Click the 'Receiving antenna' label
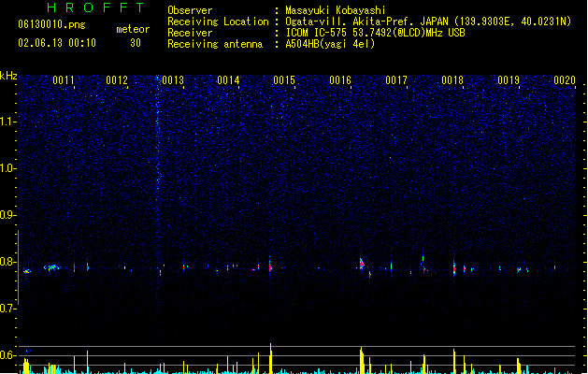This screenshot has height=374, width=588. 215,44
